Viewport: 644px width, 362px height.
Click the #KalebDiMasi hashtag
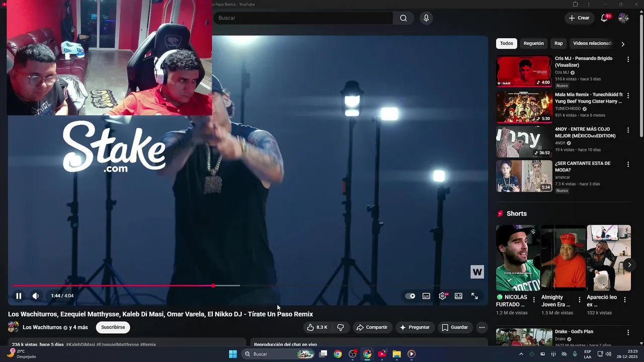coord(80,344)
